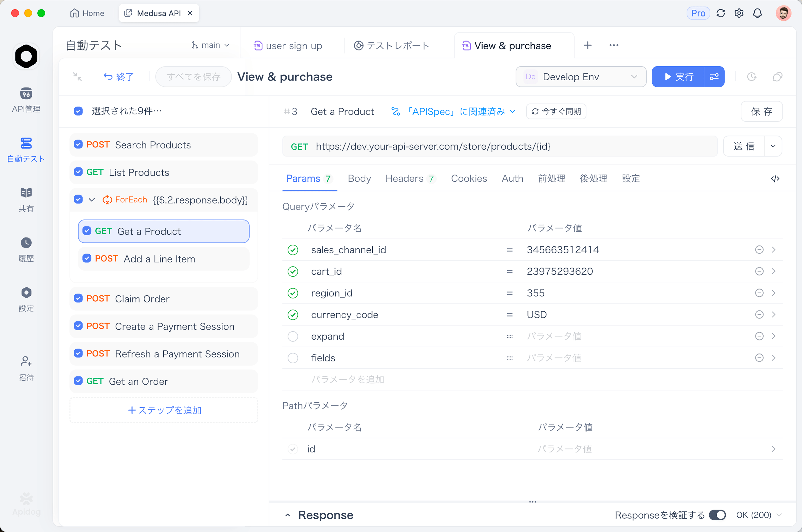The width and height of the screenshot is (802, 532).
Task: Remove the cart_id parameter with minus icon
Action: 759,271
